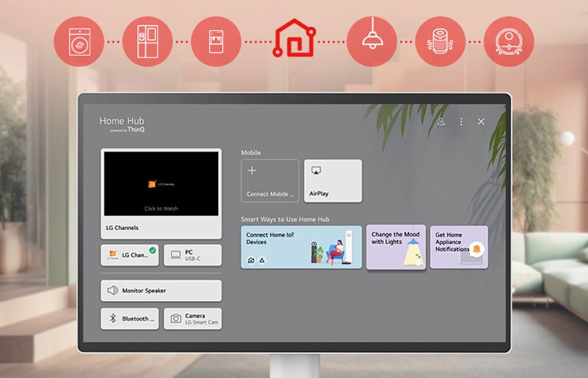Click the AirPlay screen-cast icon
The image size is (588, 378).
316,171
